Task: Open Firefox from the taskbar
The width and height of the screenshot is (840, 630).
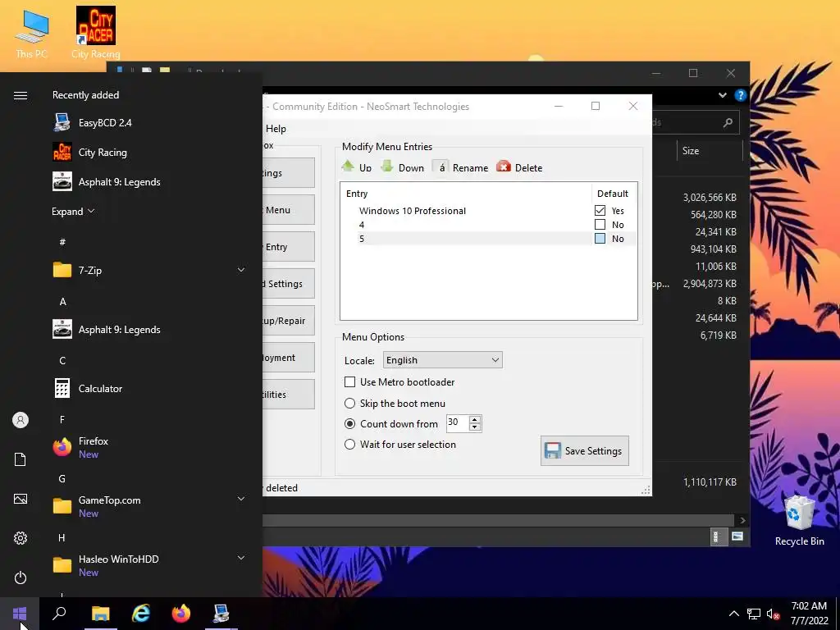Action: (181, 614)
